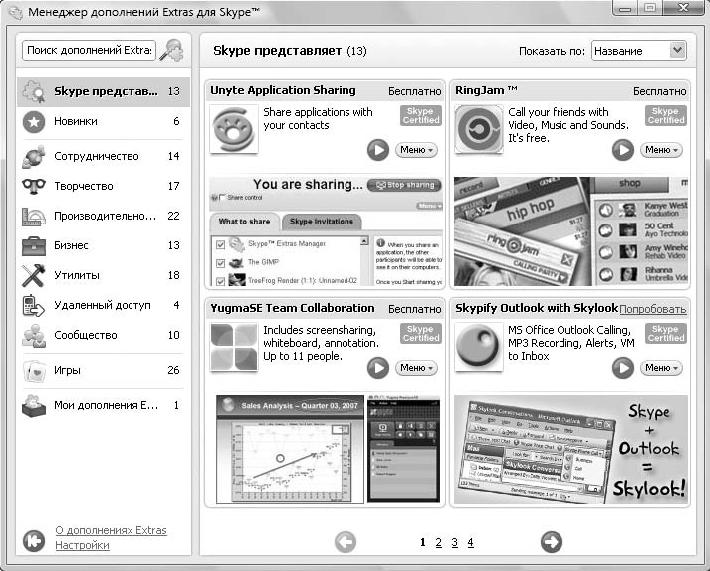Screen dimensions: 710x571
Task: Click the search magnifier icon
Action: point(173,50)
